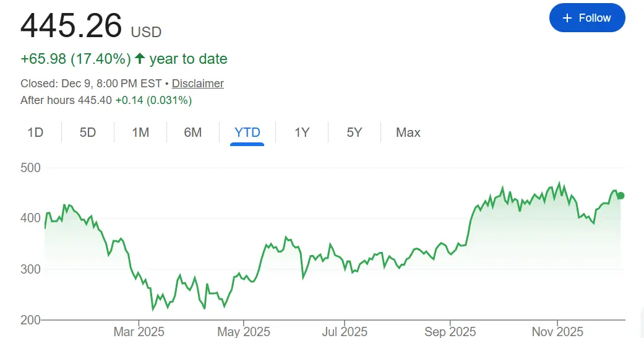
Task: Click the green up arrow icon
Action: coord(140,59)
